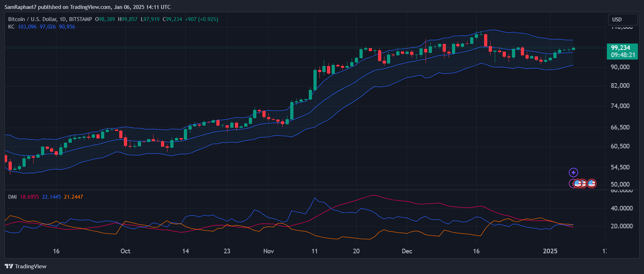Click the countdown timer 09:48:21

coord(623,55)
